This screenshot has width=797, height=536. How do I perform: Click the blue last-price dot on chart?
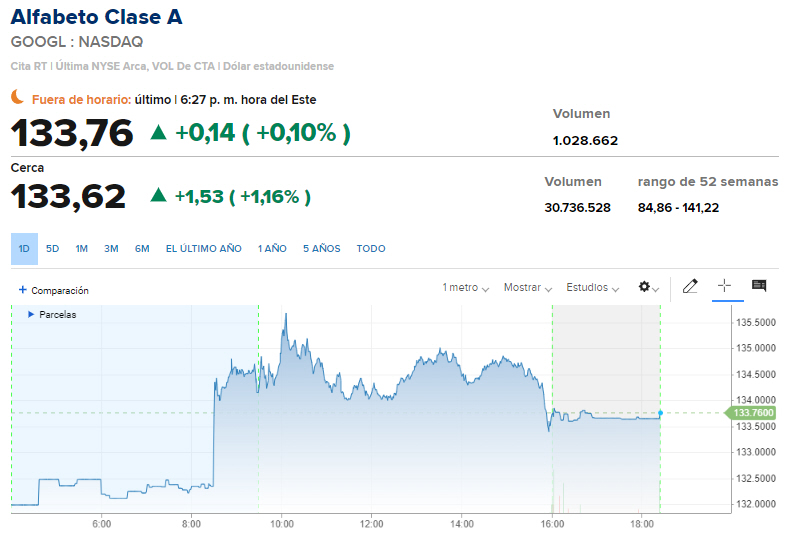pyautogui.click(x=660, y=413)
